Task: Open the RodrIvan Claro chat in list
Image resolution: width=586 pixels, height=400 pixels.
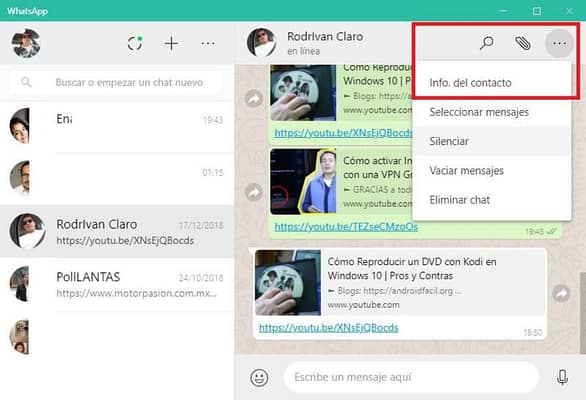Action: point(117,231)
